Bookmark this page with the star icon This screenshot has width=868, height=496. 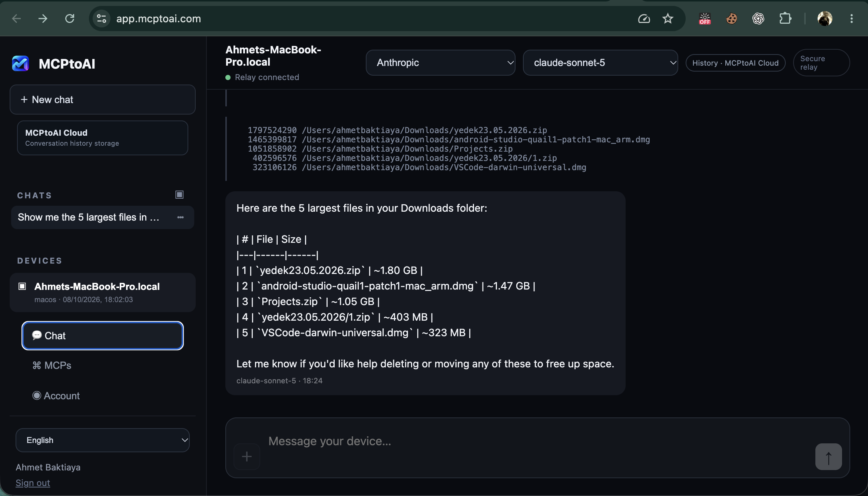coord(667,19)
